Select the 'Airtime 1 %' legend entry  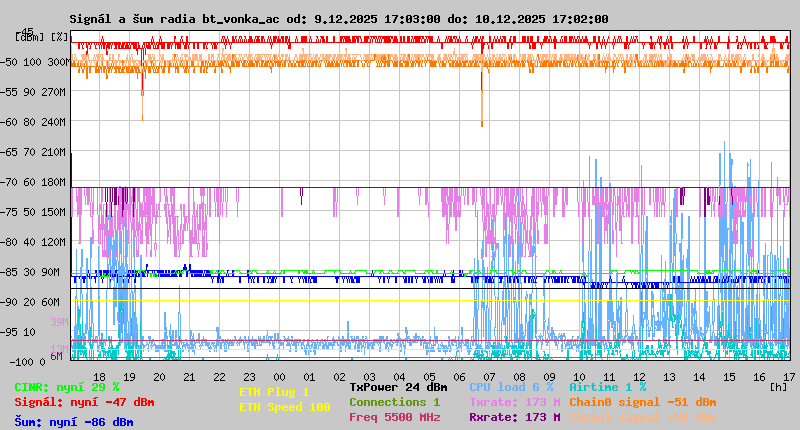pos(608,387)
